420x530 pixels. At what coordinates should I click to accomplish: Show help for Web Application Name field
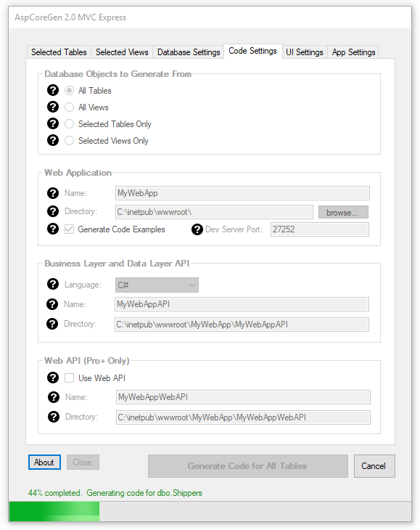click(x=53, y=193)
